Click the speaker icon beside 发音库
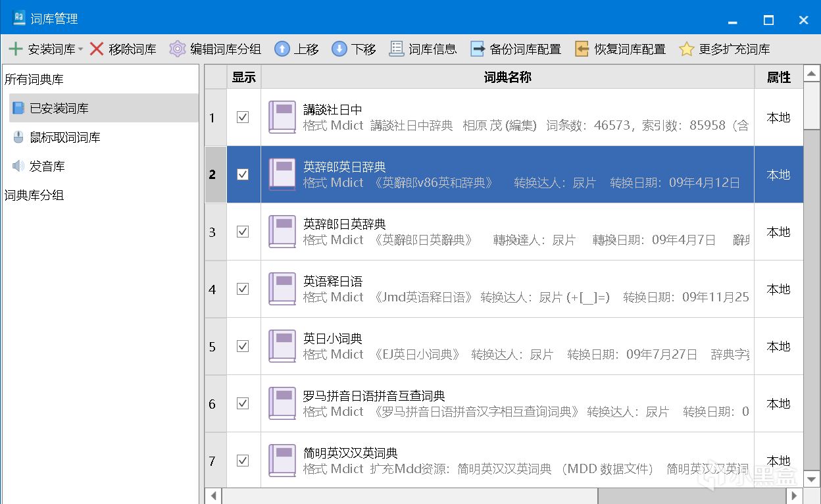Image resolution: width=821 pixels, height=504 pixels. pyautogui.click(x=18, y=166)
